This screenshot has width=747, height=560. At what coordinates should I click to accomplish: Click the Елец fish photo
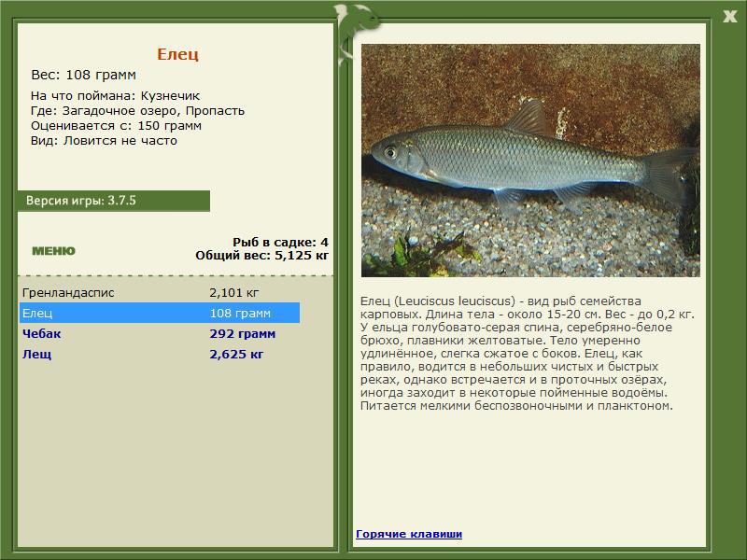pyautogui.click(x=530, y=161)
